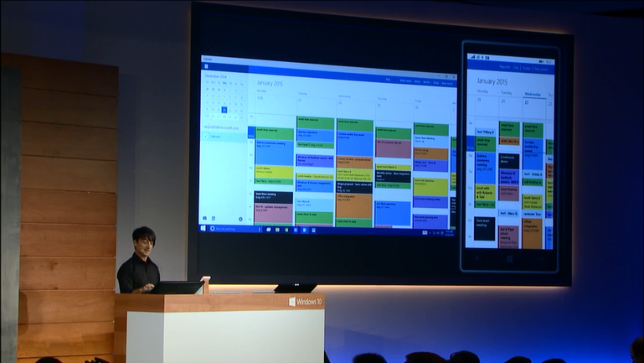Click the Back button on the phone

tap(477, 258)
